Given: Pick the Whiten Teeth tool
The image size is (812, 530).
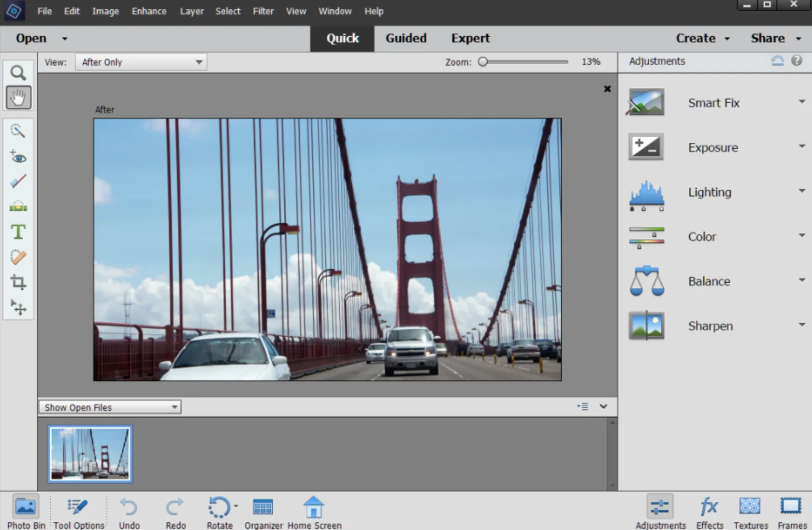Looking at the screenshot, I should [18, 181].
